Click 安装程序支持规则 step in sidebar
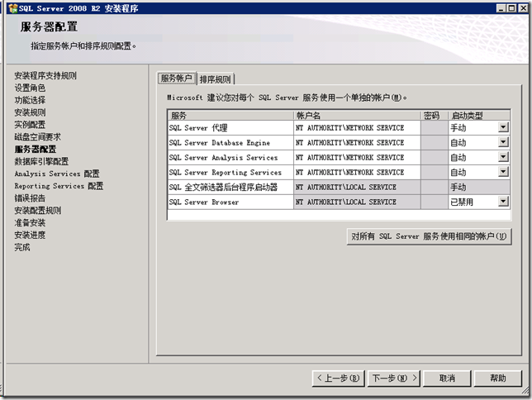532x400 pixels. pos(45,75)
